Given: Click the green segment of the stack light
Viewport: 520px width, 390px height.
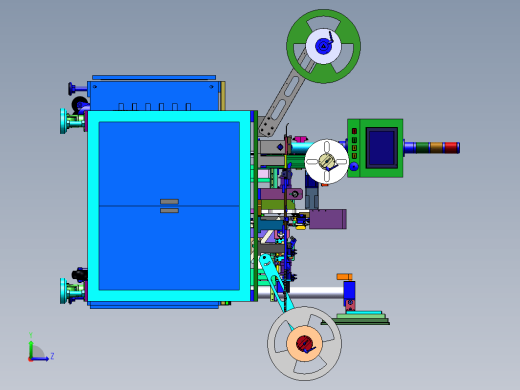Looking at the screenshot, I should point(423,148).
